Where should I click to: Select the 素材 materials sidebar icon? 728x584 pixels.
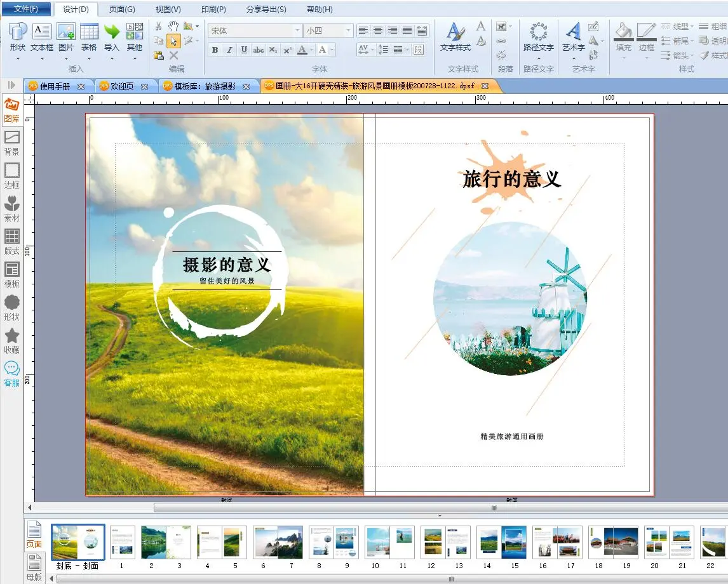(11, 208)
